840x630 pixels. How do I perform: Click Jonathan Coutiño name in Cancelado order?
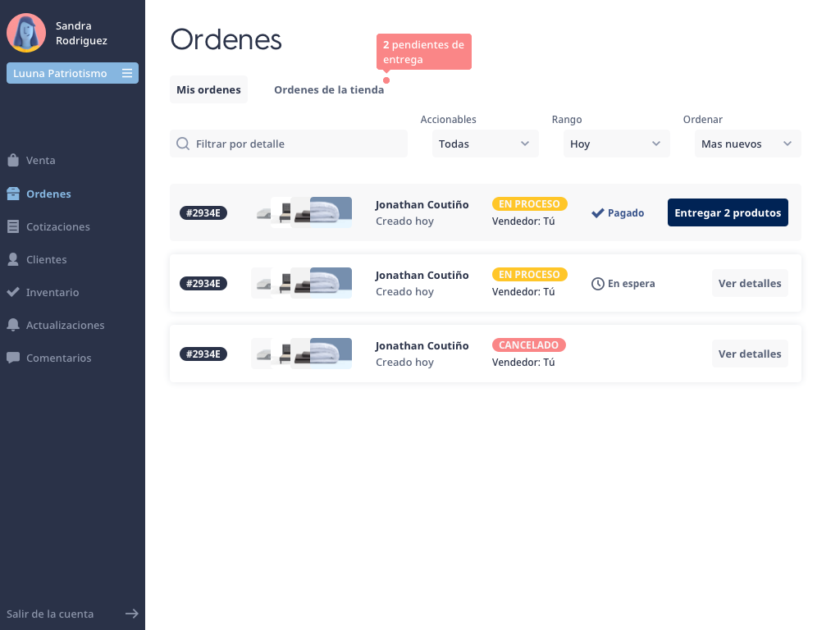click(422, 345)
